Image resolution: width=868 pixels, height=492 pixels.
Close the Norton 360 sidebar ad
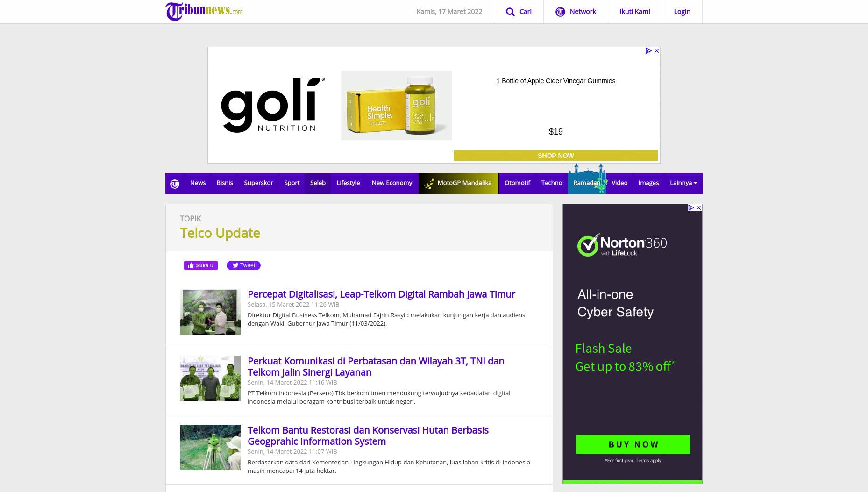tap(698, 207)
